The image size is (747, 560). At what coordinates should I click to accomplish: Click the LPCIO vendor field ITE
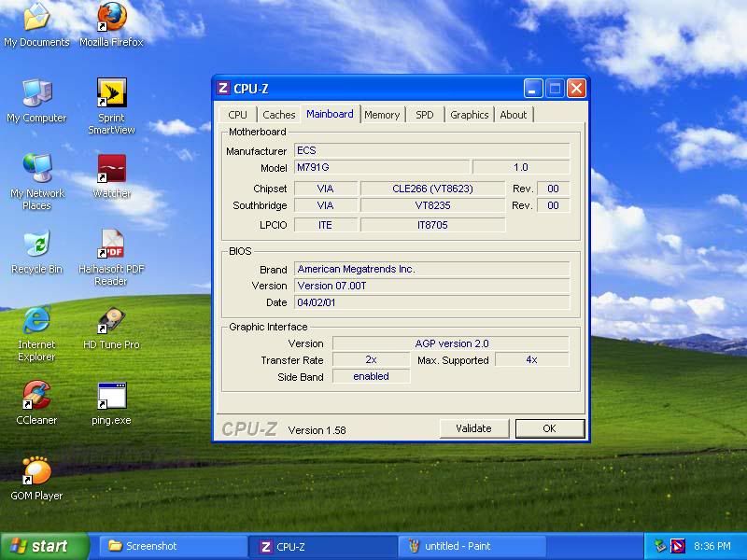click(x=325, y=225)
